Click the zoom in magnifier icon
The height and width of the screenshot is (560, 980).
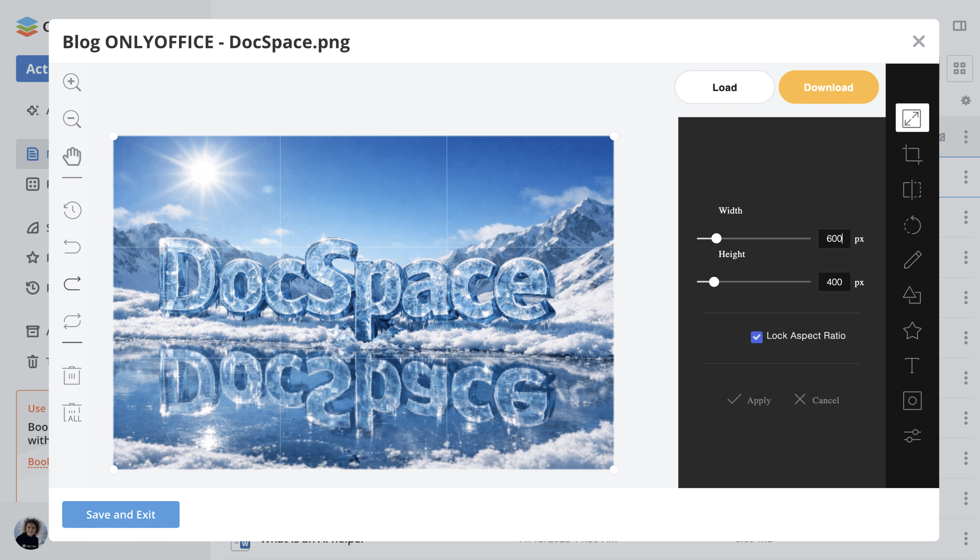point(72,82)
